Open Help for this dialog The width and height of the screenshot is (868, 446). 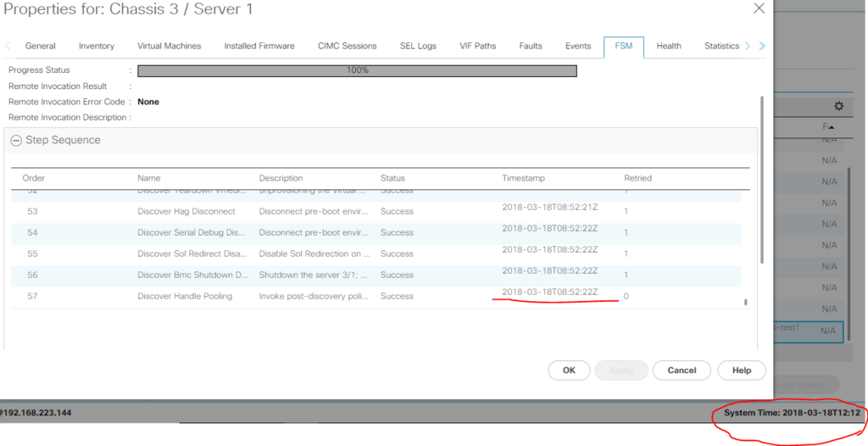(741, 370)
